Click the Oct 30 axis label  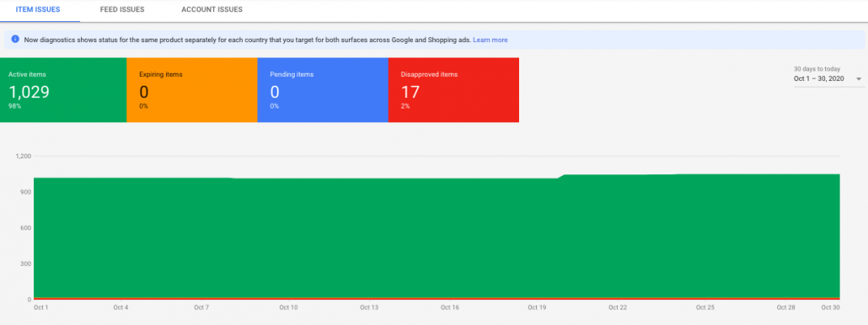click(x=831, y=307)
